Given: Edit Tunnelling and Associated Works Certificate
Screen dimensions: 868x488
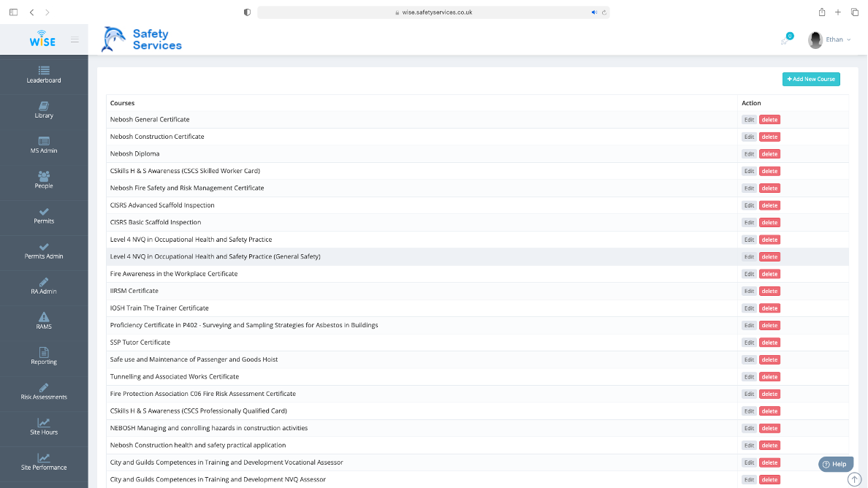Looking at the screenshot, I should (x=749, y=377).
